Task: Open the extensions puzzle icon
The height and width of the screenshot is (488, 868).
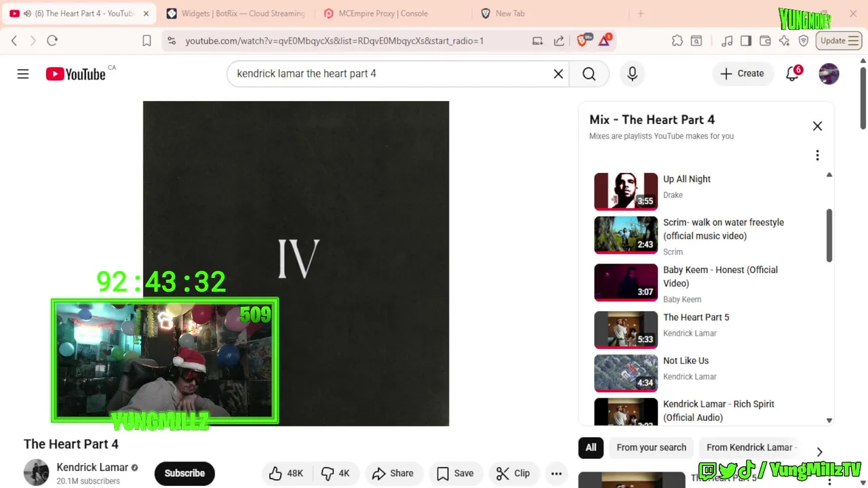Action: 677,41
